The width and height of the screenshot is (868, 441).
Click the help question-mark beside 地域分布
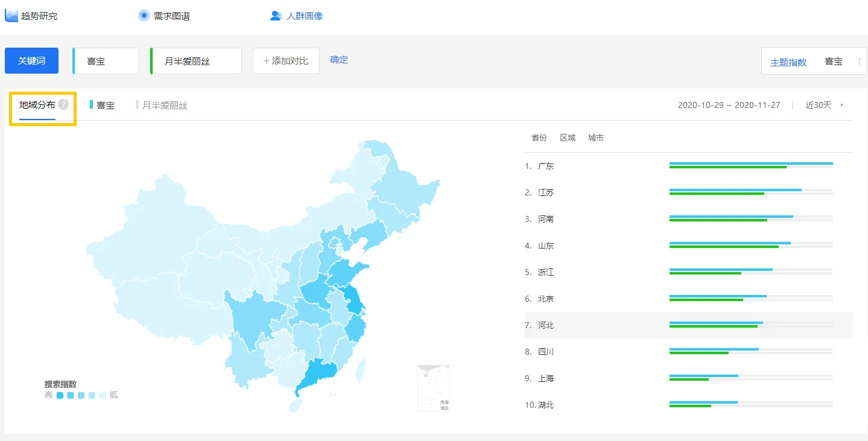(64, 104)
